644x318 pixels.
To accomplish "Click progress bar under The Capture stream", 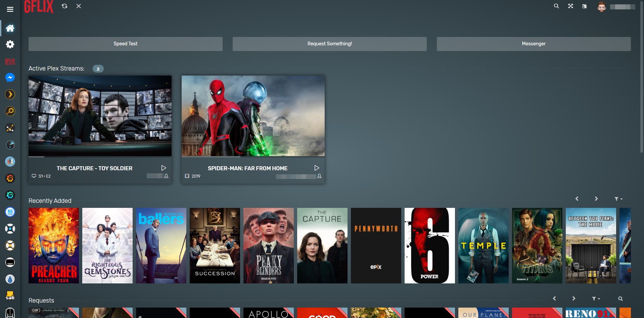I will (100, 157).
